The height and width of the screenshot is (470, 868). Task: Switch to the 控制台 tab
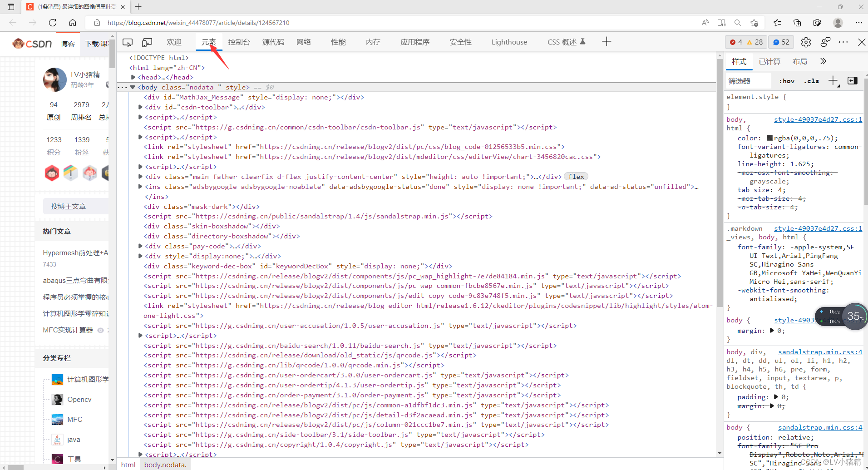pyautogui.click(x=239, y=42)
